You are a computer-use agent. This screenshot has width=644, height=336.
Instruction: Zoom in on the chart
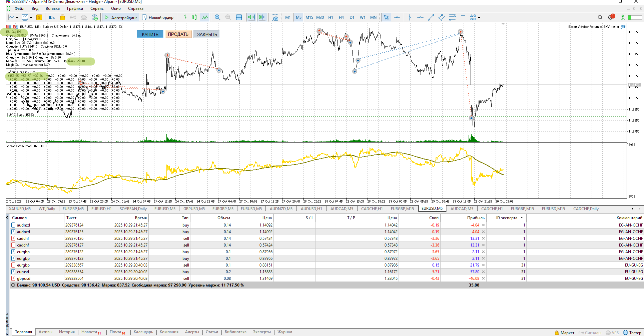(x=217, y=17)
